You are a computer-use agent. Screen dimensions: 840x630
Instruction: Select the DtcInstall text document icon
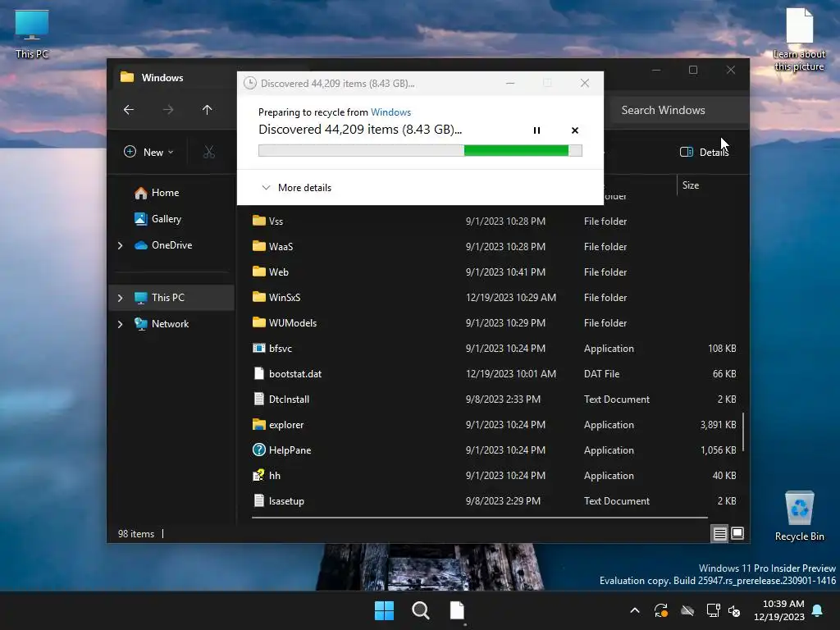(x=259, y=399)
